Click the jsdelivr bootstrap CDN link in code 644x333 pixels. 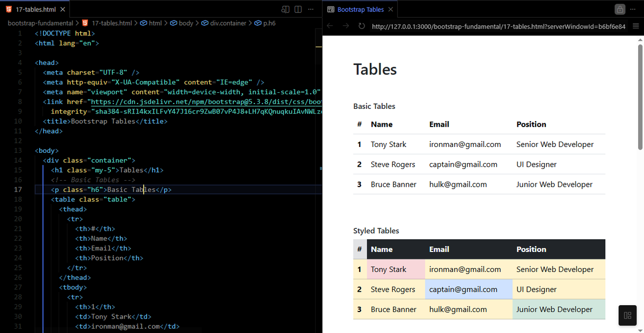(206, 101)
